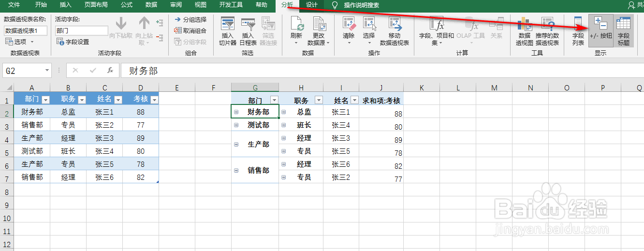Click the insert function fx icon
This screenshot has height=251, width=644.
click(110, 71)
